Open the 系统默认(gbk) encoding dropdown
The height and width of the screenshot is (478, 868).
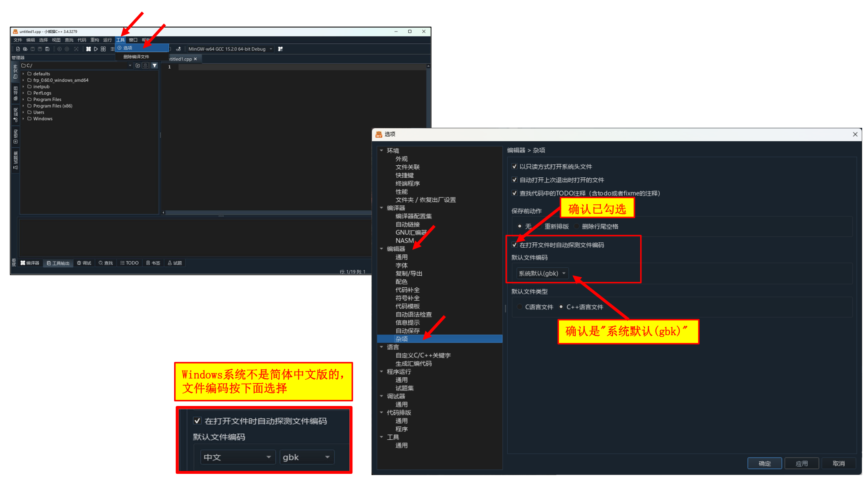(542, 274)
